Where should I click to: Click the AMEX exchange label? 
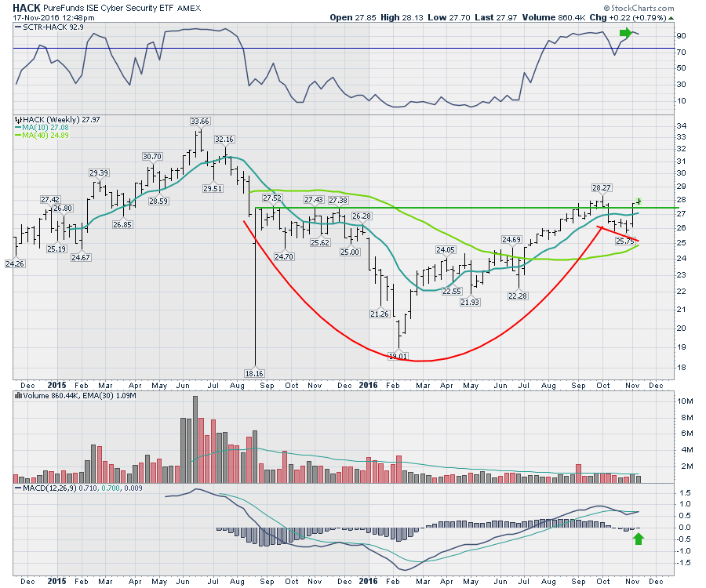click(x=189, y=9)
